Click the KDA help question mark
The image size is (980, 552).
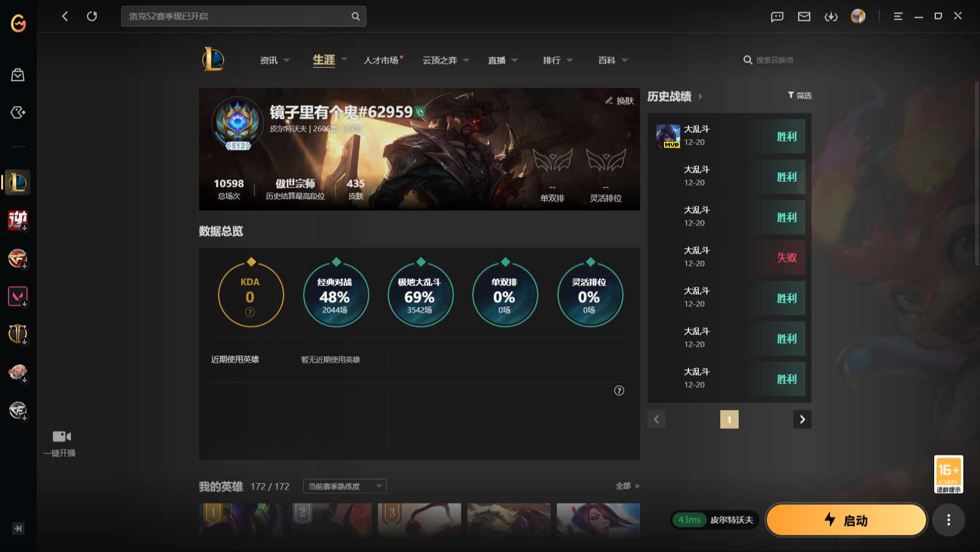click(x=250, y=312)
